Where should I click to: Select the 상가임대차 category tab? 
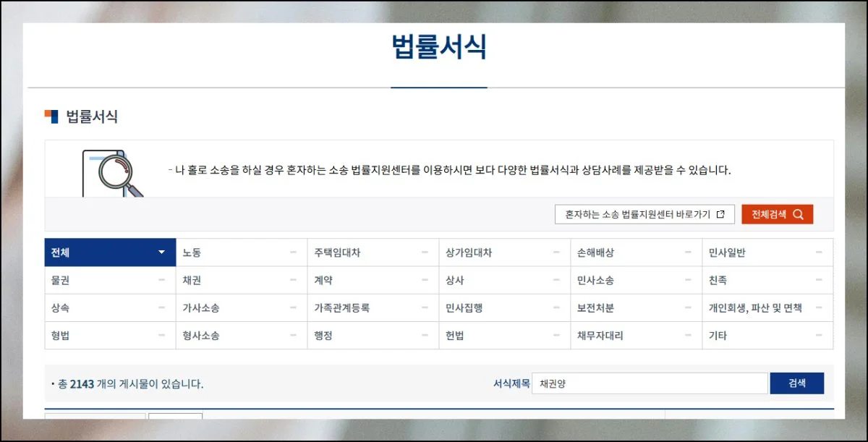[469, 253]
